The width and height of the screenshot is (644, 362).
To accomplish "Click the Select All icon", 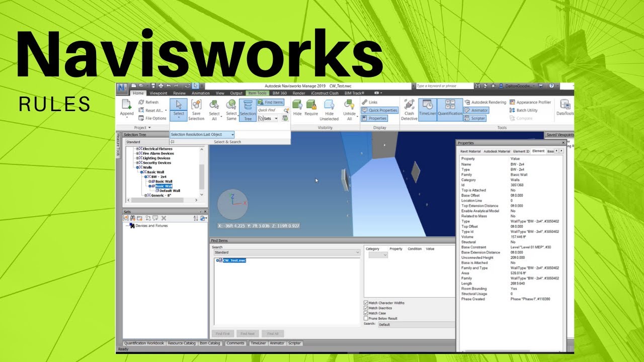I will (x=214, y=105).
